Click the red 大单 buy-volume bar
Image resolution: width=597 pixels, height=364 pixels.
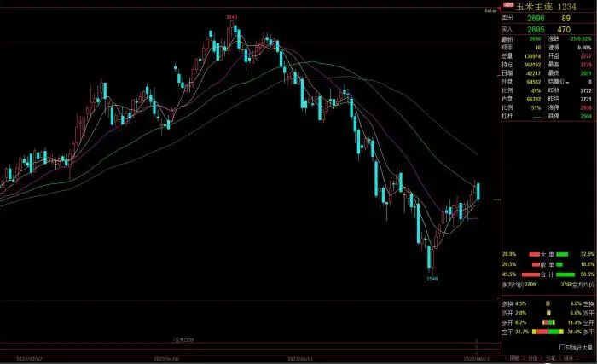click(535, 254)
